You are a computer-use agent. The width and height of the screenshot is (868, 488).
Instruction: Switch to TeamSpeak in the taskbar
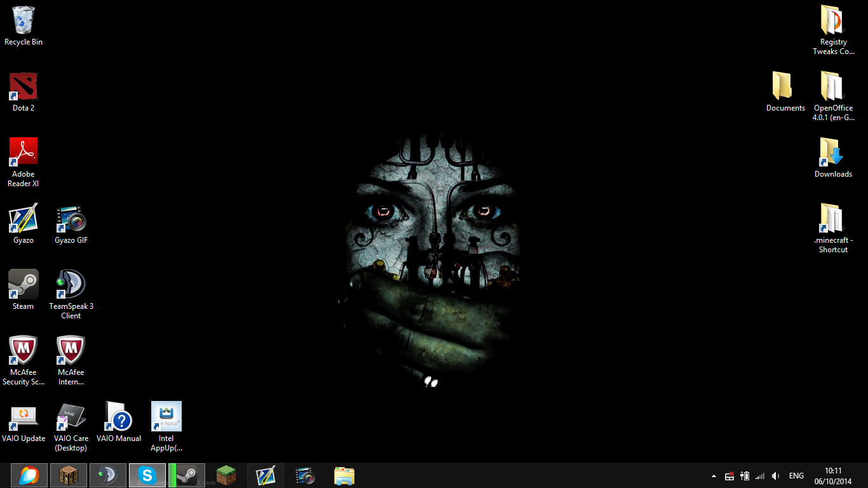pos(107,475)
